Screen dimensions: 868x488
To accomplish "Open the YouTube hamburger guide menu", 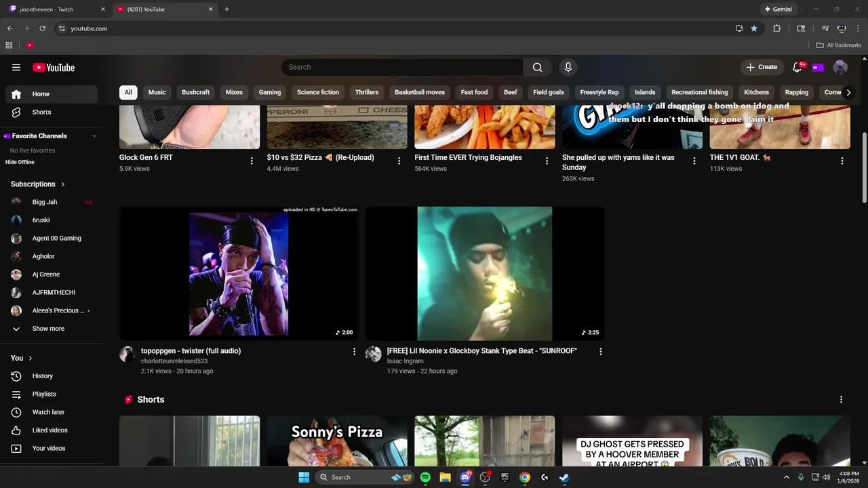I will 16,67.
